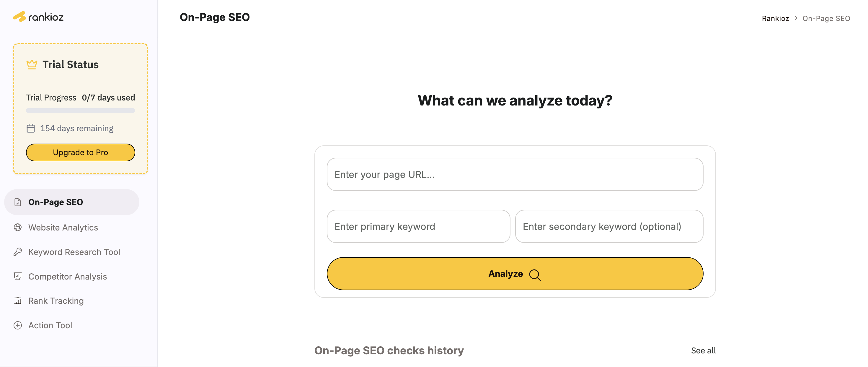
Task: Open See all history link
Action: click(x=703, y=350)
